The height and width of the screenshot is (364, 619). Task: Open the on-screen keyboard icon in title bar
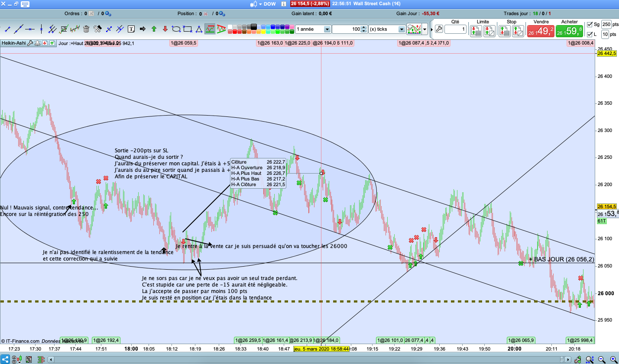coord(25,4)
